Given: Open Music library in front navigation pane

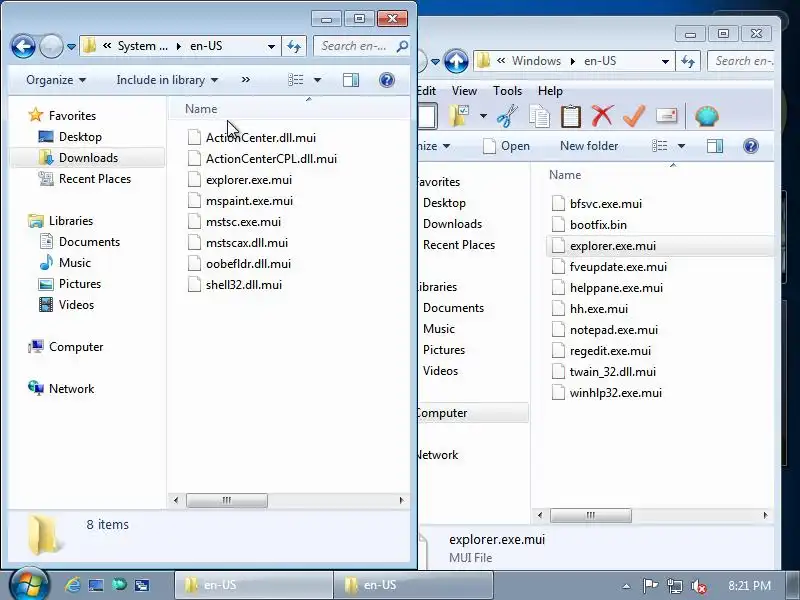Looking at the screenshot, I should pos(74,263).
